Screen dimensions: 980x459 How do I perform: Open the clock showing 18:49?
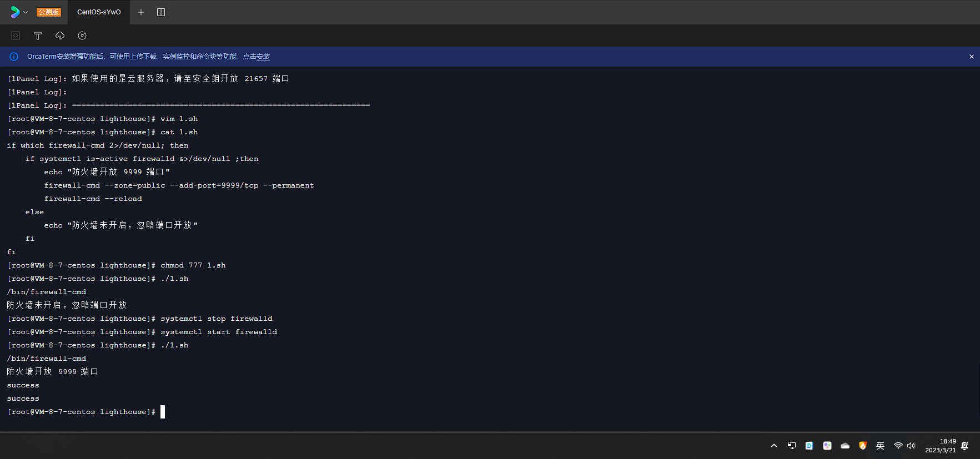(x=941, y=446)
